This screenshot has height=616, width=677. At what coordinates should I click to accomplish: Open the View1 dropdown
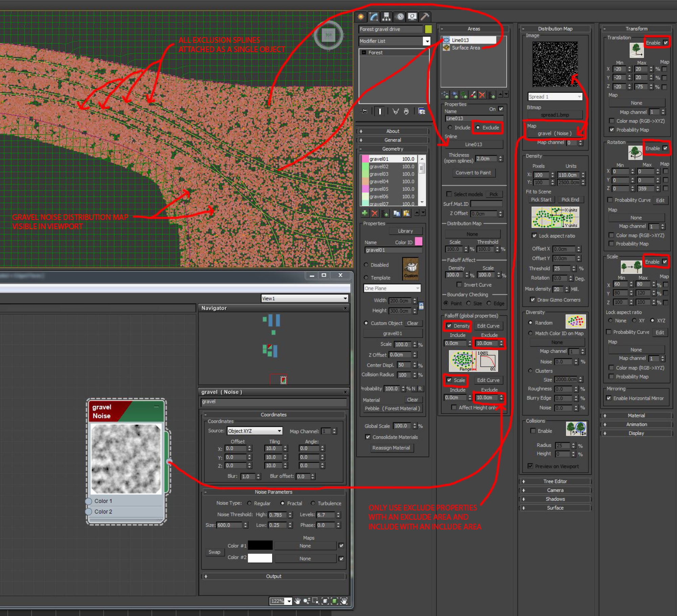coord(305,298)
